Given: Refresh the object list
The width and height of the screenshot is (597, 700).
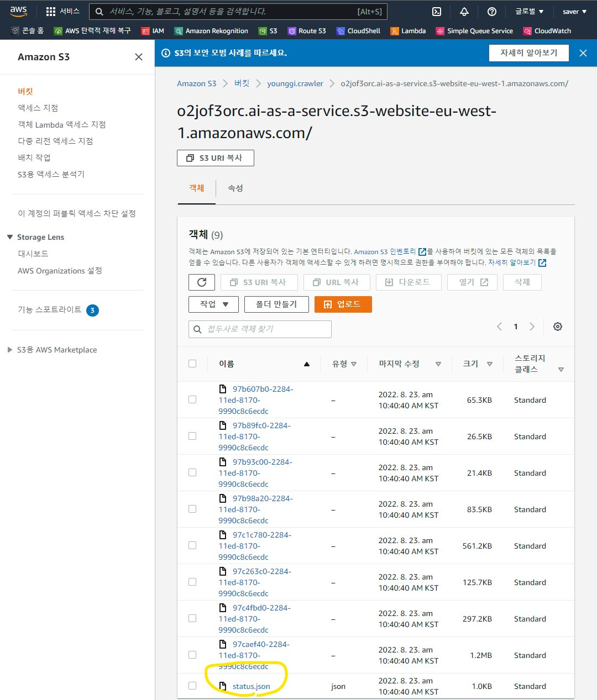Looking at the screenshot, I should pyautogui.click(x=201, y=282).
